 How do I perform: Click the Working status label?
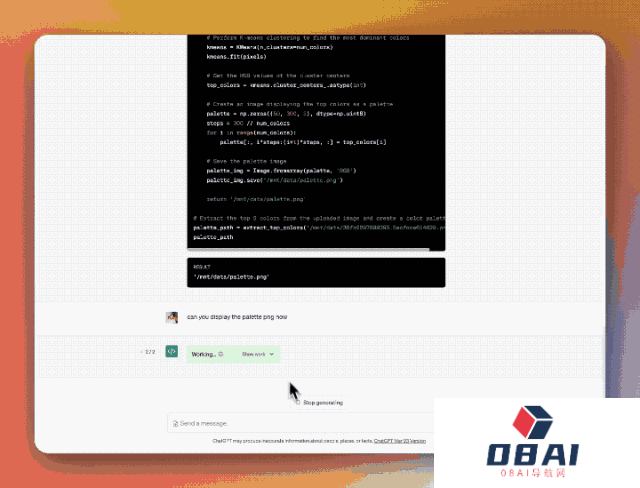point(203,354)
